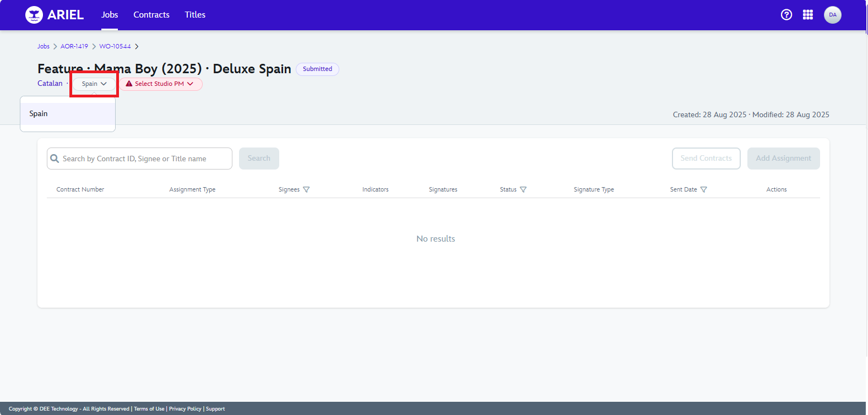This screenshot has height=415, width=868.
Task: Click the Status column filter icon
Action: tap(523, 189)
